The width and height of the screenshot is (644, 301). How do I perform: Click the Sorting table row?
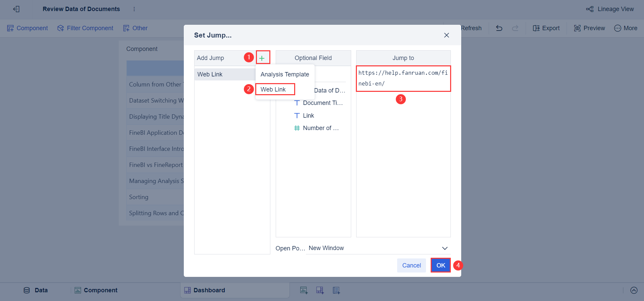pyautogui.click(x=155, y=197)
